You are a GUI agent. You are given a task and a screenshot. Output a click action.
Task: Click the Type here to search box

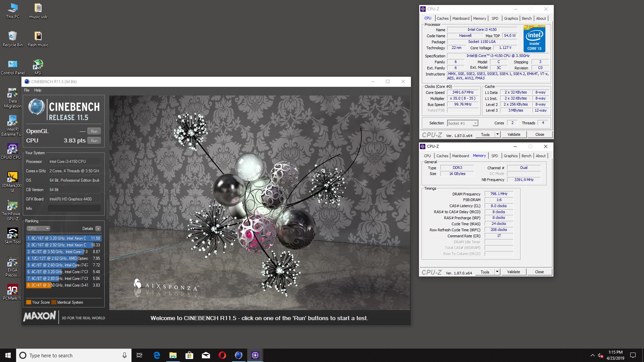[73, 355]
